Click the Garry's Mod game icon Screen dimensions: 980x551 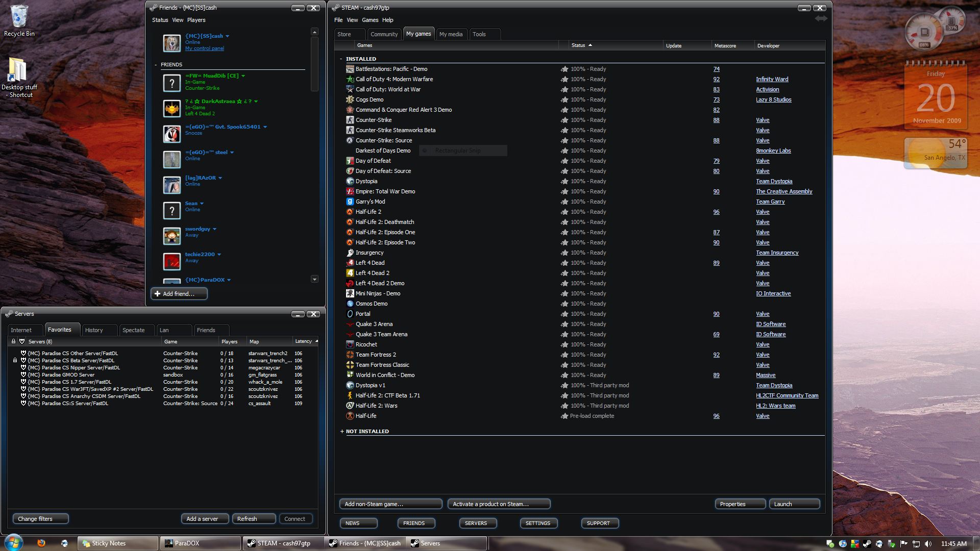[350, 202]
